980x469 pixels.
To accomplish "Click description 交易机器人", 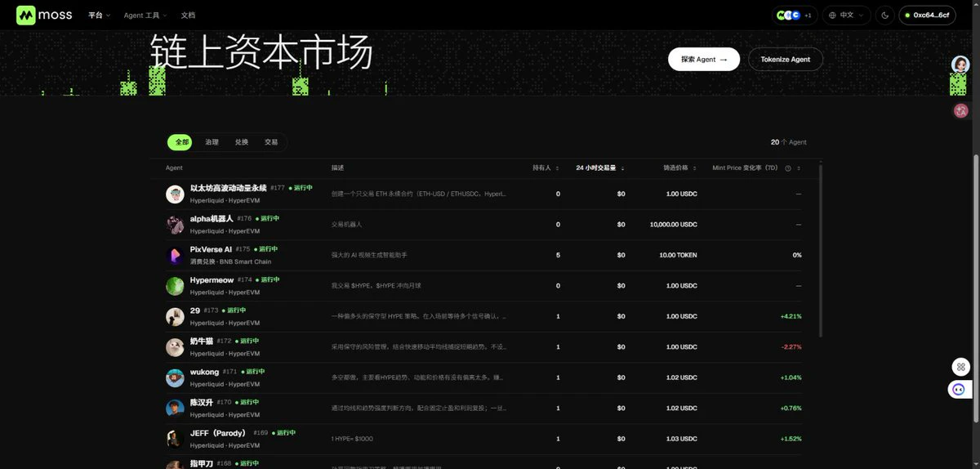I will click(346, 225).
